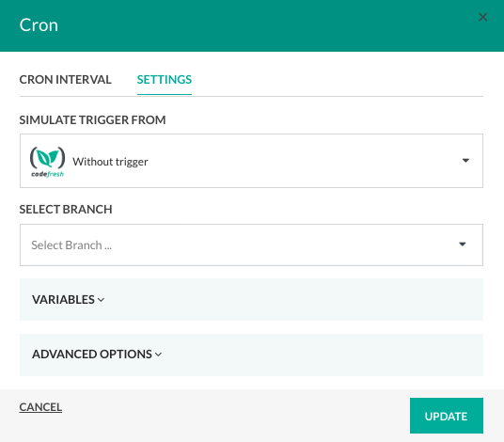
Task: Click the 'Select Branch ...' placeholder field
Action: 251,245
